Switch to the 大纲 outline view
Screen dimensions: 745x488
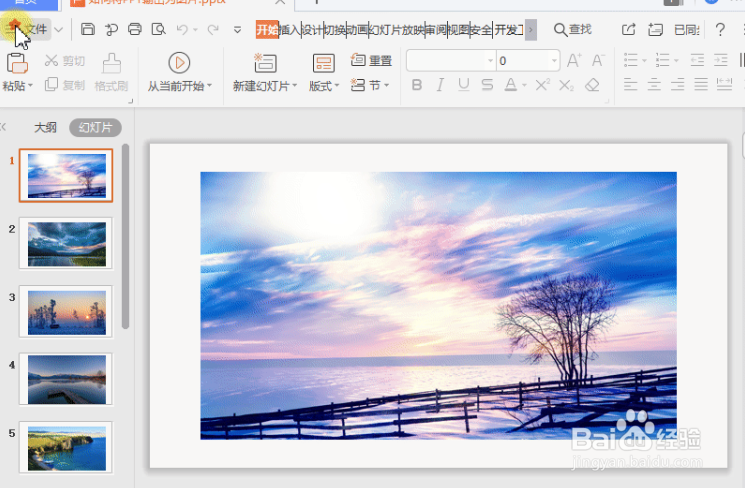point(46,127)
